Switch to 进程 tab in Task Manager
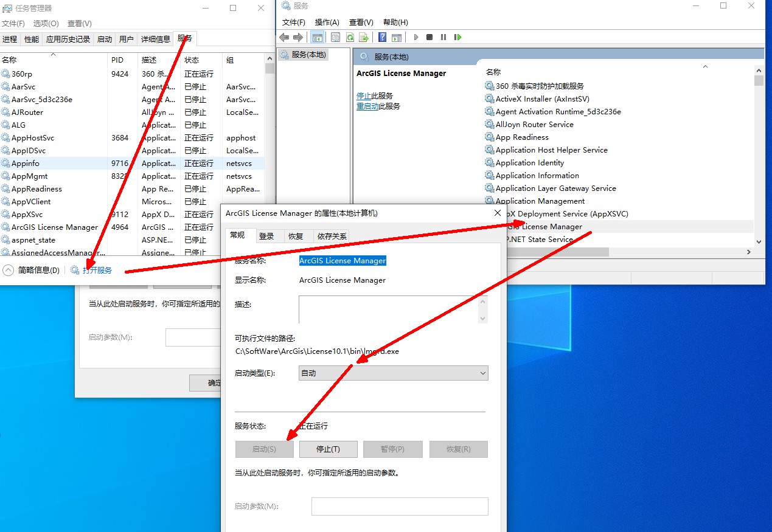 [x=10, y=39]
